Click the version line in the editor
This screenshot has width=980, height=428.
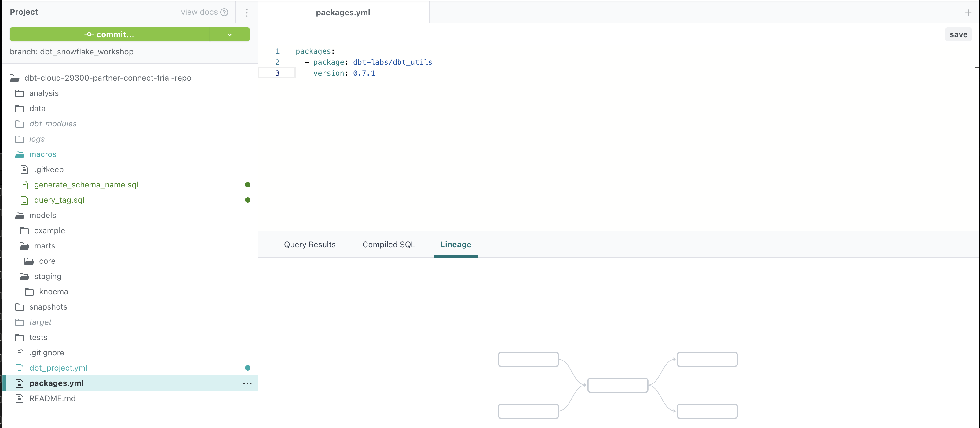click(344, 73)
